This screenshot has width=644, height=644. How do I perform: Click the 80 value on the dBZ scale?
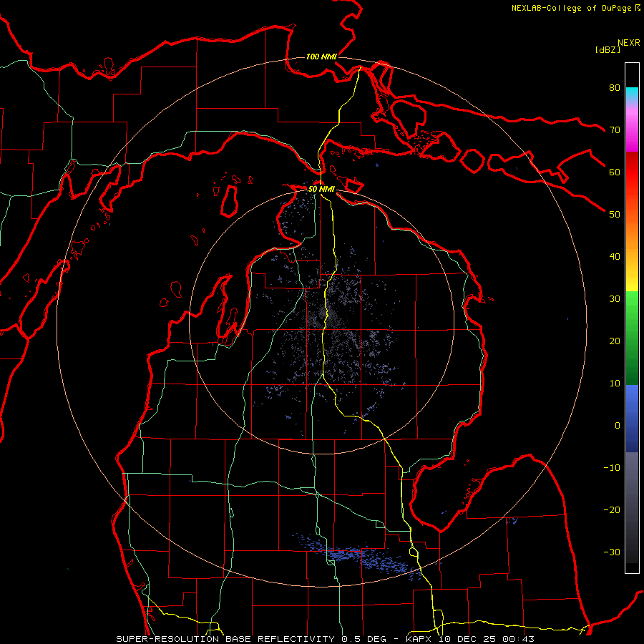(x=615, y=87)
